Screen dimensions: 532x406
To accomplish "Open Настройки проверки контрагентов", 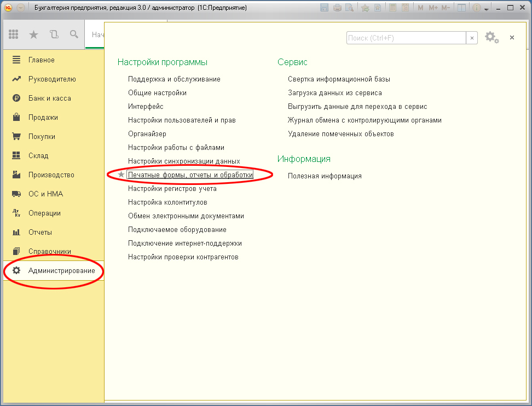I will point(183,257).
